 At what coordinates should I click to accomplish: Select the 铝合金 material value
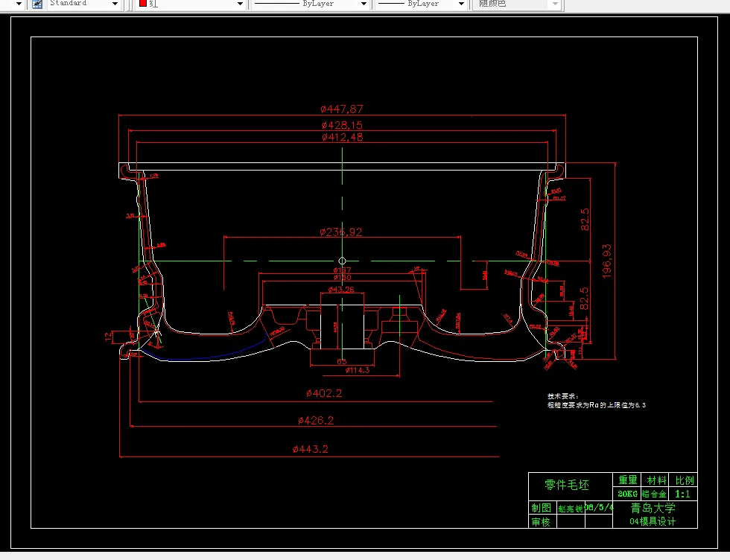point(654,494)
